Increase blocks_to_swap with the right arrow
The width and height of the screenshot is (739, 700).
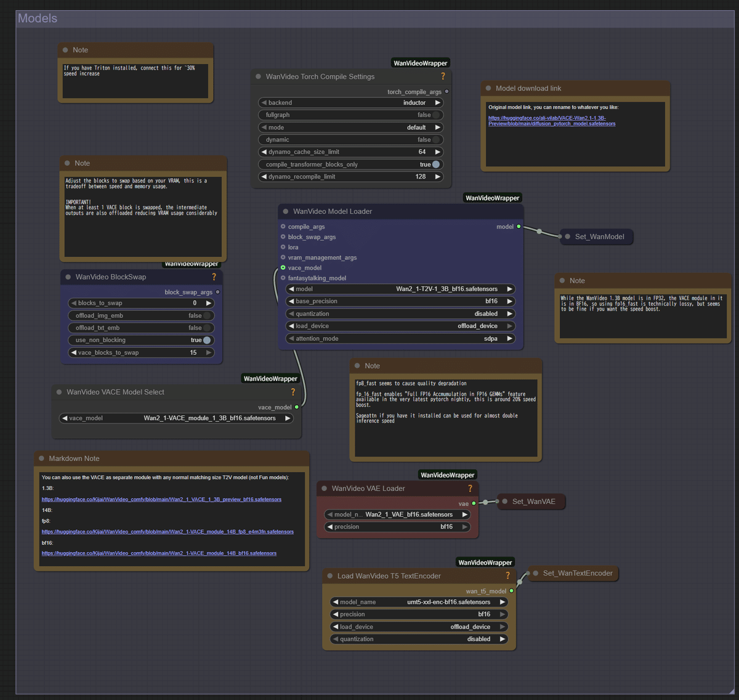[x=208, y=303]
